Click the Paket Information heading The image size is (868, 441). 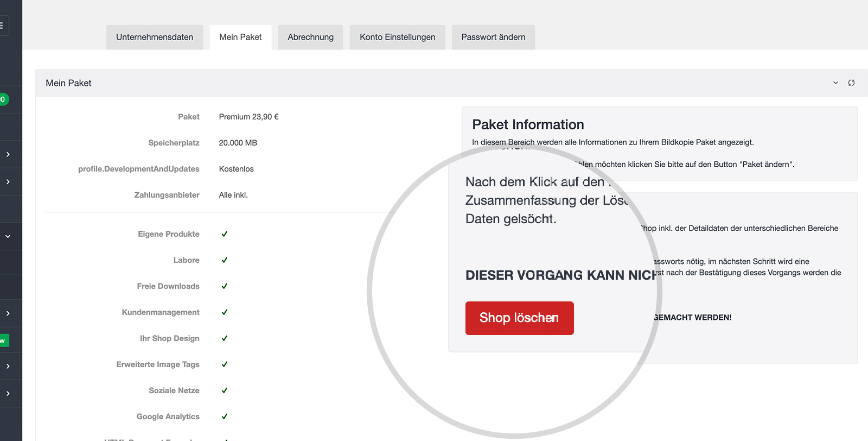coord(528,124)
